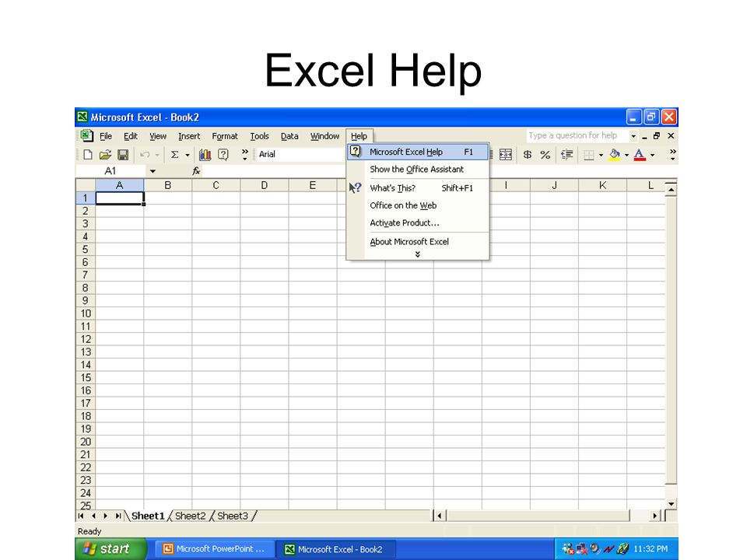Screen dimensions: 747x560
Task: Select row 5 header
Action: [x=86, y=249]
